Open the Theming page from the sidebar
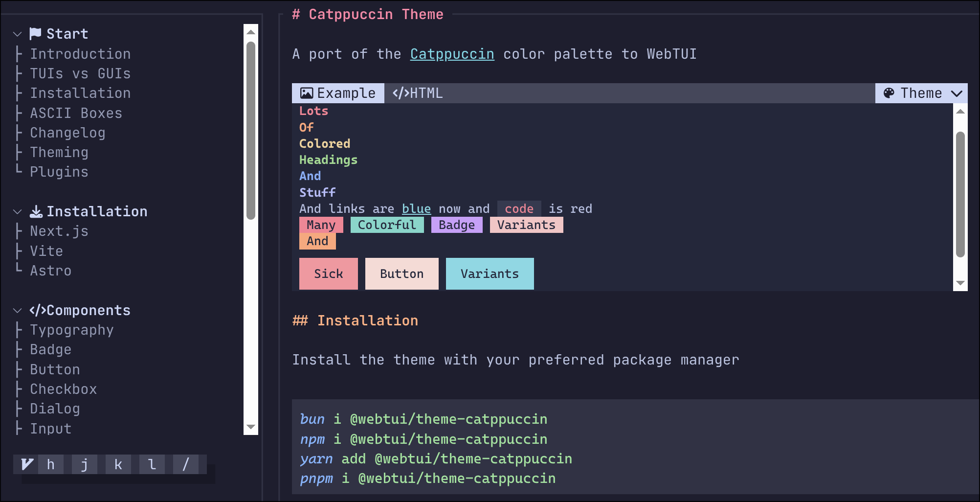The height and width of the screenshot is (502, 980). coord(59,152)
